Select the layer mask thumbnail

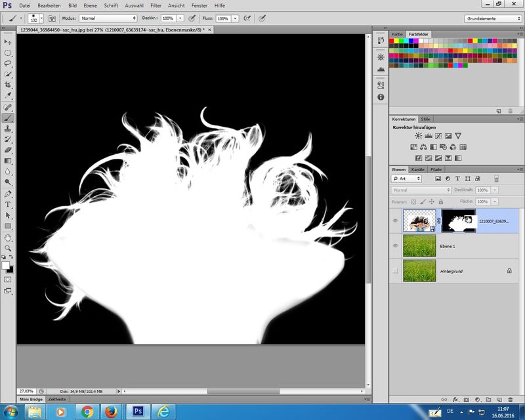click(x=458, y=221)
